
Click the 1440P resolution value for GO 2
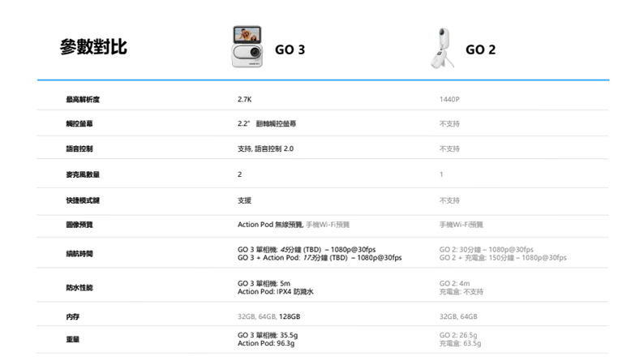449,99
